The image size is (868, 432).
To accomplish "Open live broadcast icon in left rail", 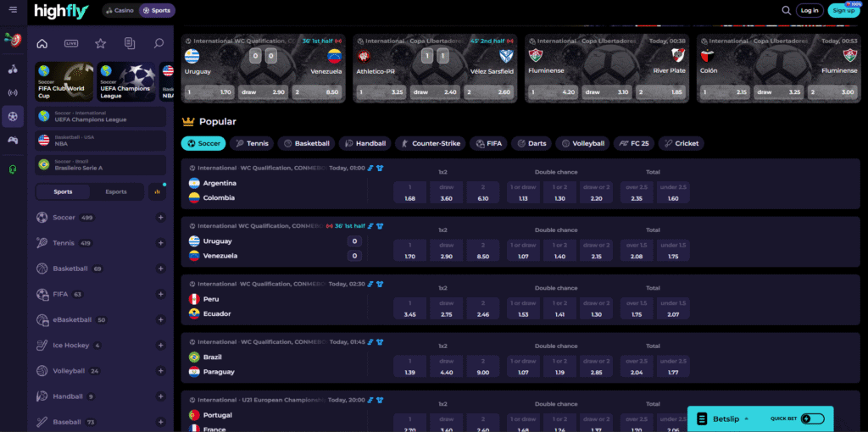I will (13, 93).
